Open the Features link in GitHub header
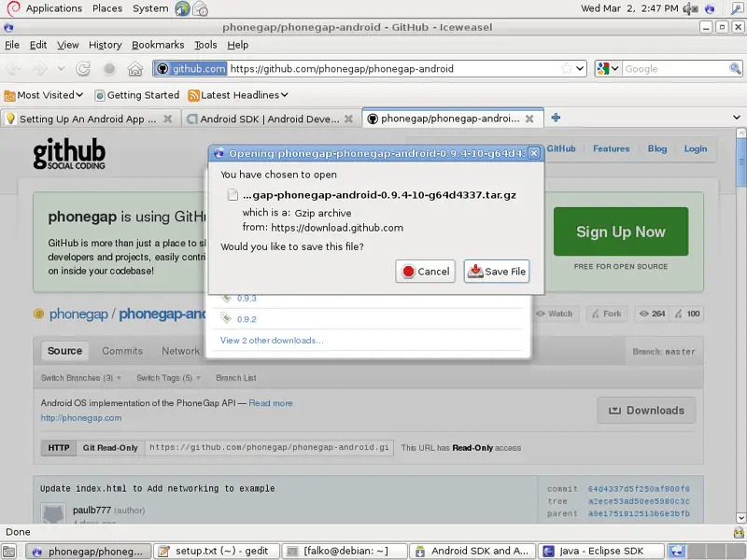Image resolution: width=747 pixels, height=560 pixels. [612, 148]
